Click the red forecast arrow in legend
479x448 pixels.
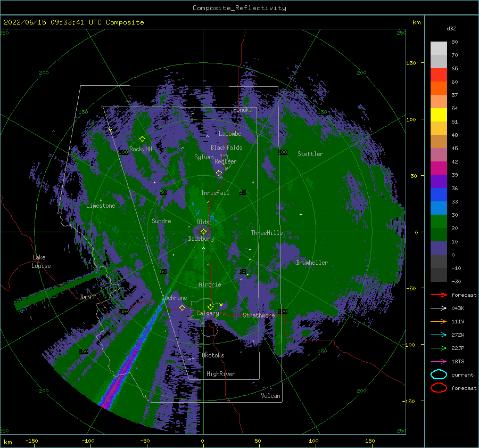tap(439, 295)
